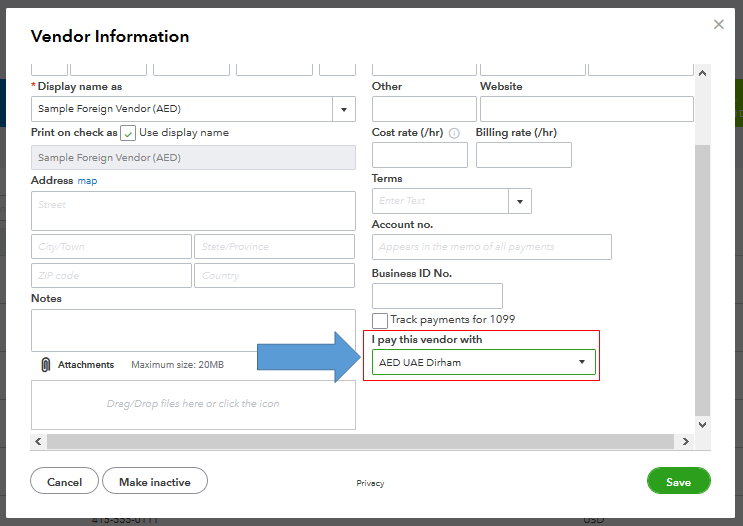Open the Address map link

(87, 181)
